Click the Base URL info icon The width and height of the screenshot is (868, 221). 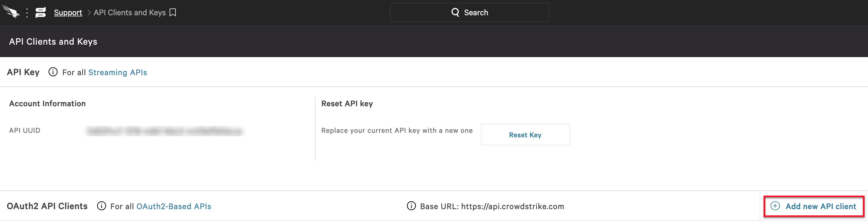(x=411, y=206)
